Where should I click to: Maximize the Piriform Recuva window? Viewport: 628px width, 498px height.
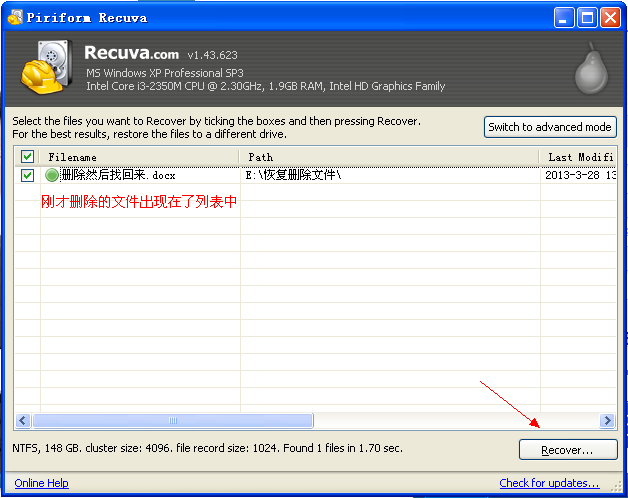(587, 18)
